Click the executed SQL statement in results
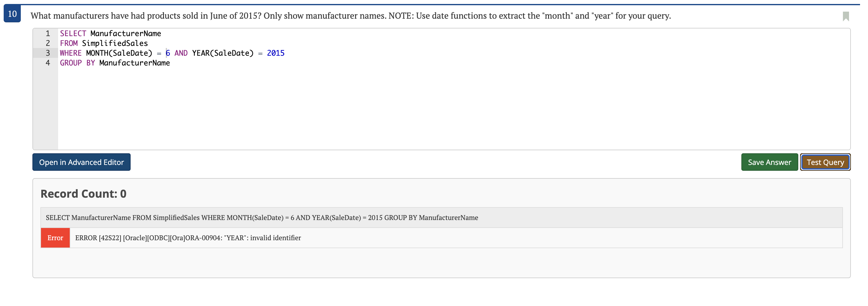Image resolution: width=868 pixels, height=306 pixels. point(262,217)
